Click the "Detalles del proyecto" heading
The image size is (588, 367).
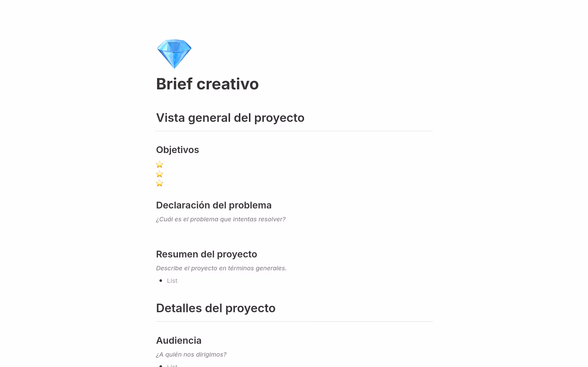pos(216,308)
